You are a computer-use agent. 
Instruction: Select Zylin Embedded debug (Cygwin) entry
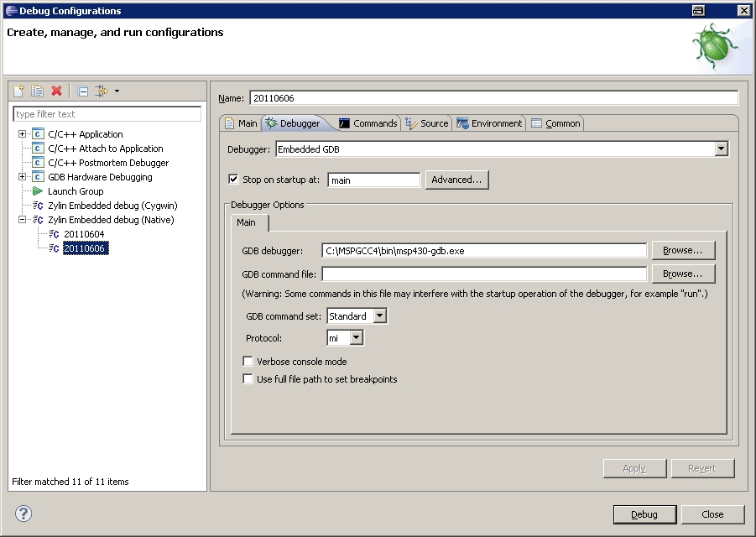(112, 206)
